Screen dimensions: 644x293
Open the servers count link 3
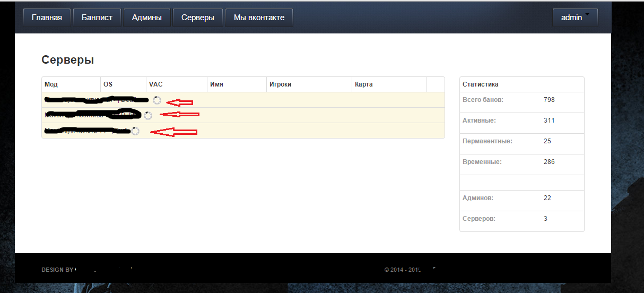(x=545, y=219)
